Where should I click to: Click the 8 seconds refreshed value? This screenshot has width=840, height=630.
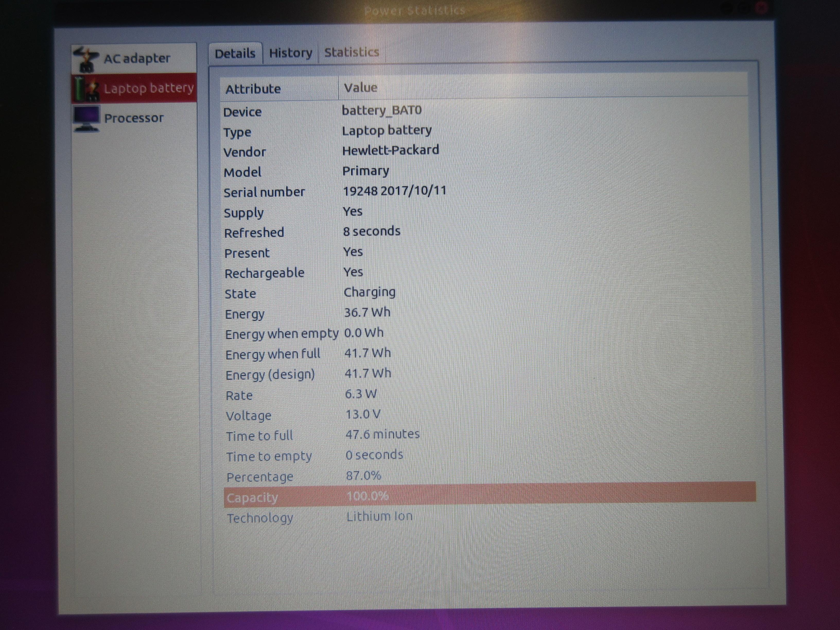click(372, 231)
